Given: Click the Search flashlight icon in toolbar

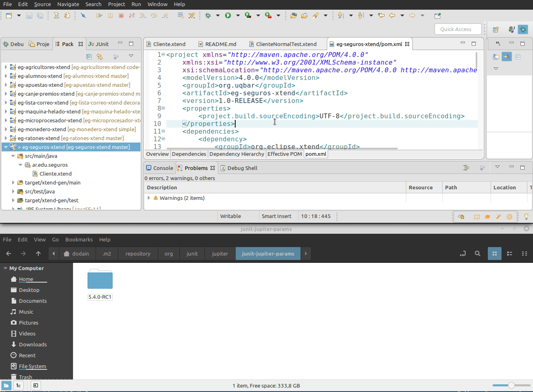Looking at the screenshot, I should 316,16.
